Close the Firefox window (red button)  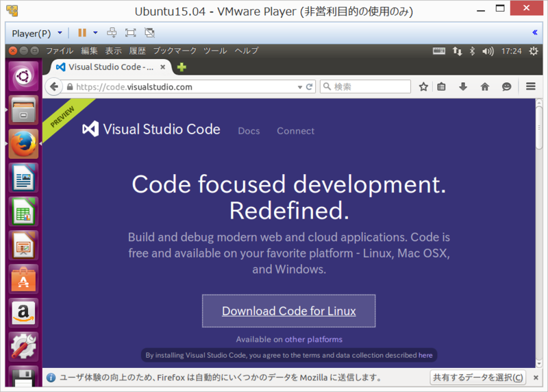12,51
